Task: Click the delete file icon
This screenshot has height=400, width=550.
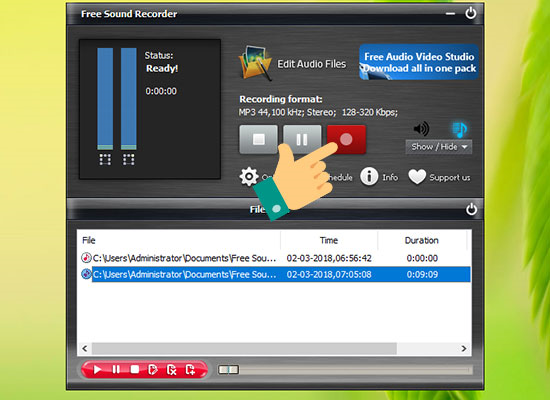Action: pos(172,370)
